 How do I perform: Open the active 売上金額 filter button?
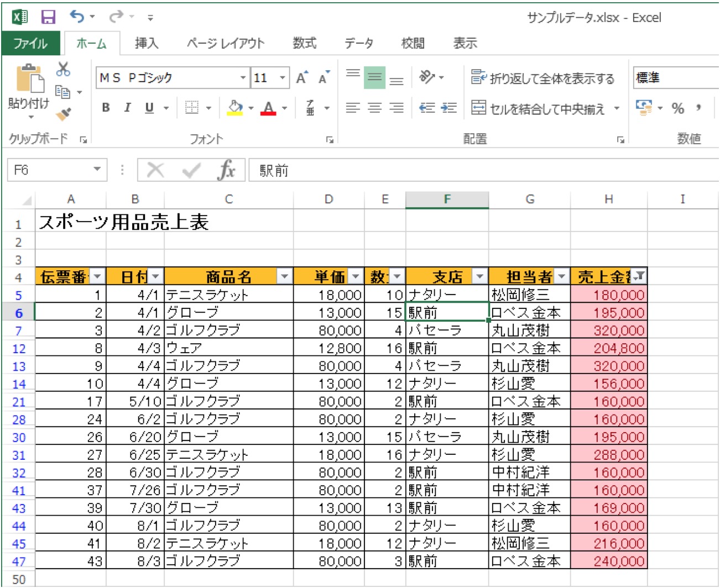(639, 276)
